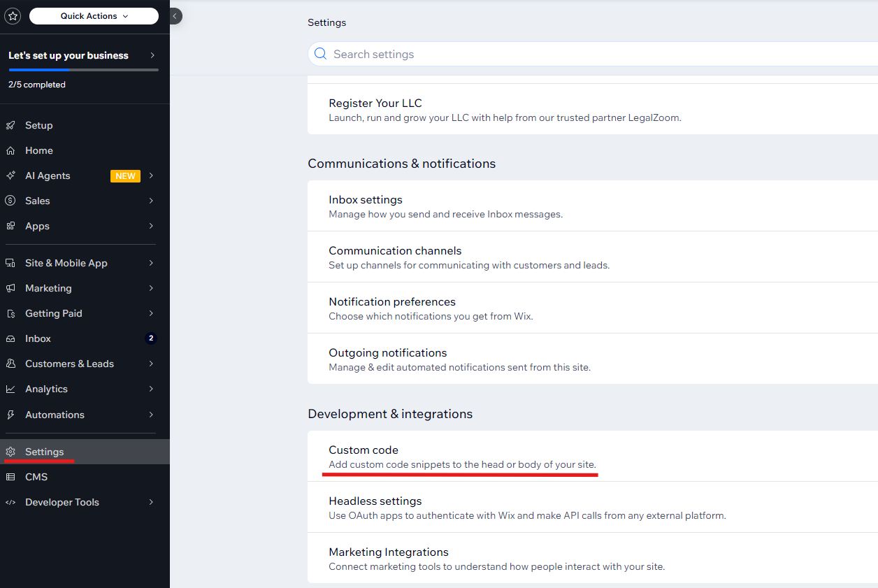Collapse the sidebar with the arrow button
878x588 pixels.
coord(175,15)
